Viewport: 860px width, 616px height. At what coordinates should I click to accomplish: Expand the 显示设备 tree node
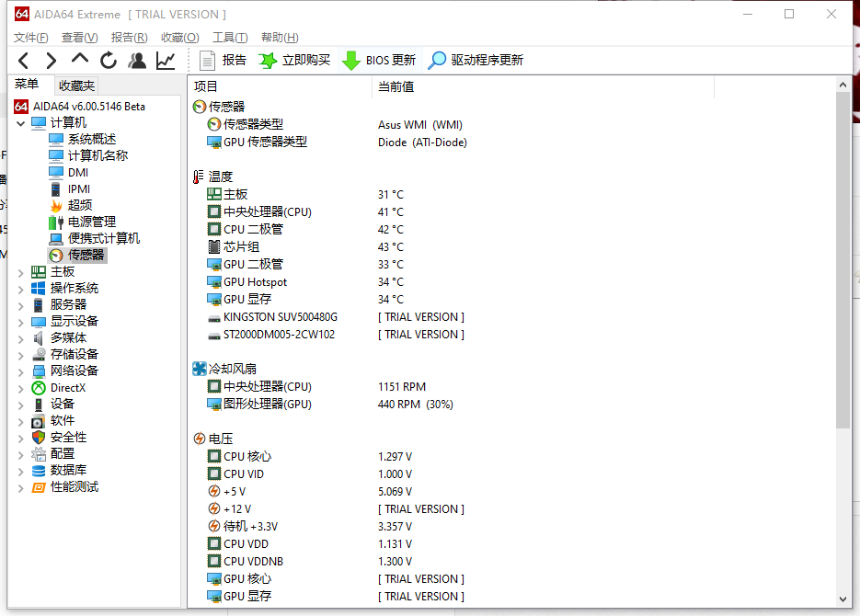[x=21, y=322]
